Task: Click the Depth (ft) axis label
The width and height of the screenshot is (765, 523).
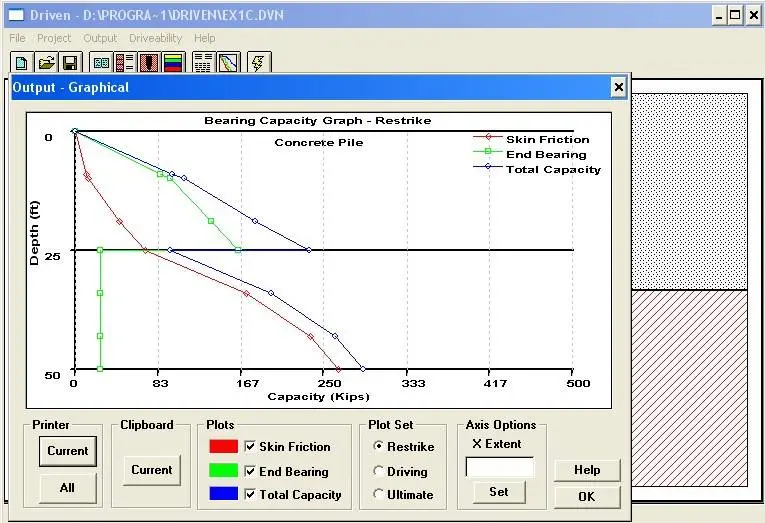Action: 34,233
